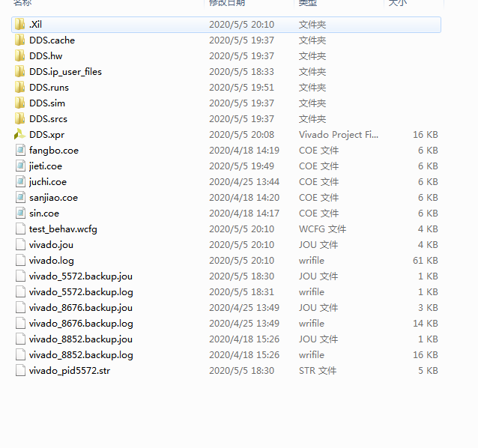Click the DDS.ip_user_files folder icon
478x448 pixels.
pos(19,72)
